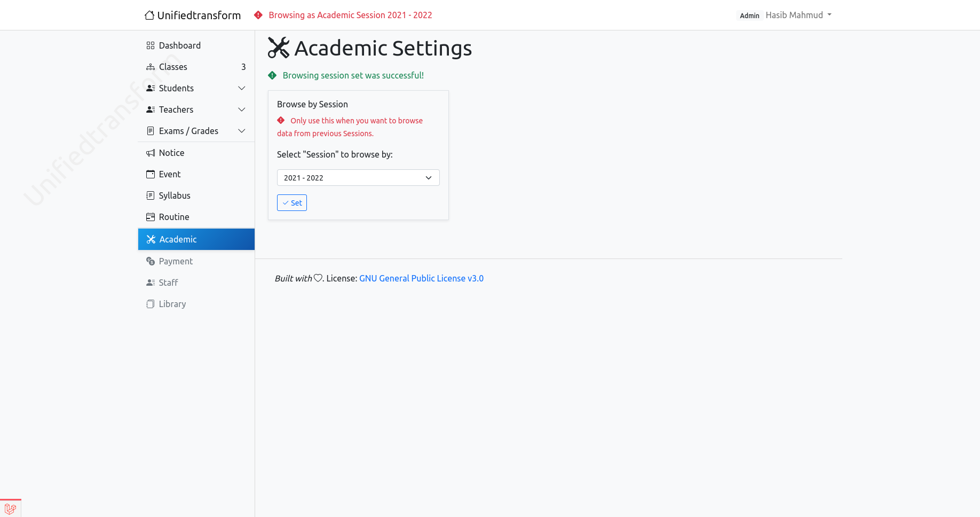Select the Academic sidebar item
This screenshot has width=980, height=517.
tap(196, 239)
